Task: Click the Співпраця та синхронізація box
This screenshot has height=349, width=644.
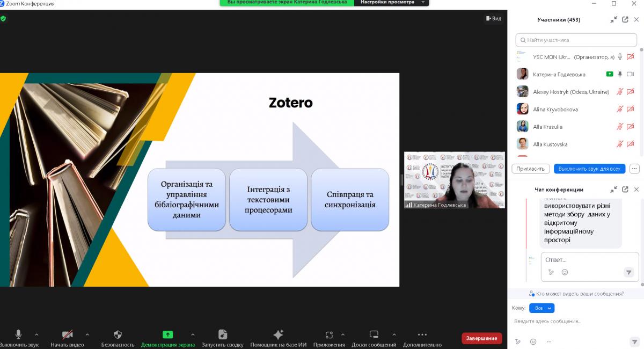Action: 350,200
